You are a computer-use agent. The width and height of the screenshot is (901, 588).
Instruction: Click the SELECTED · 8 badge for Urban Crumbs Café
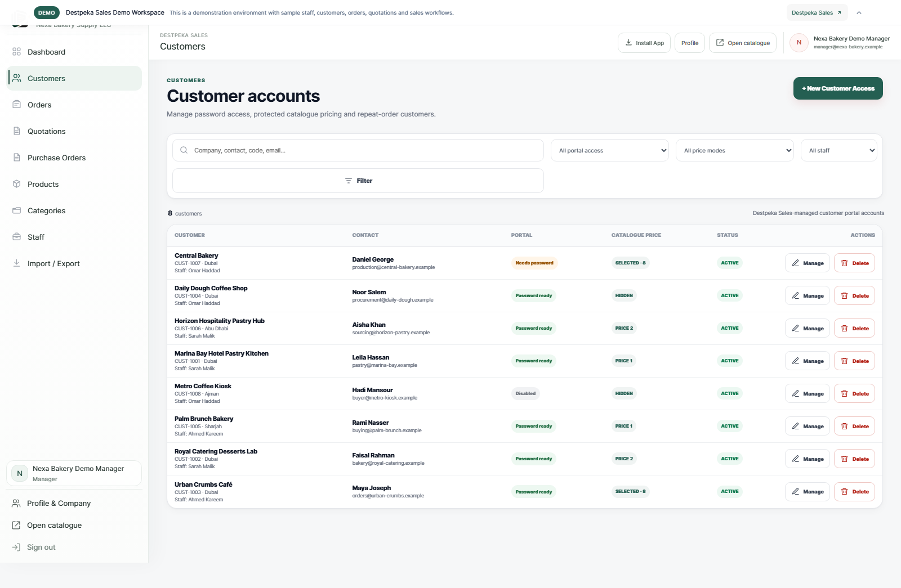click(x=630, y=491)
